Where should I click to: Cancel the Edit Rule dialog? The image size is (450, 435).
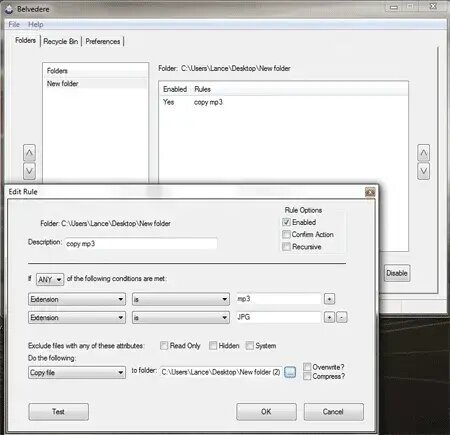333,412
